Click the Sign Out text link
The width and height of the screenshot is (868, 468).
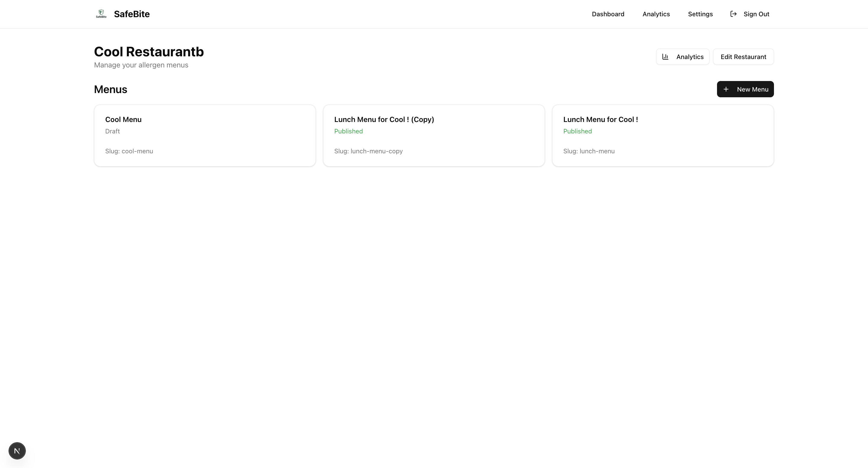[756, 14]
